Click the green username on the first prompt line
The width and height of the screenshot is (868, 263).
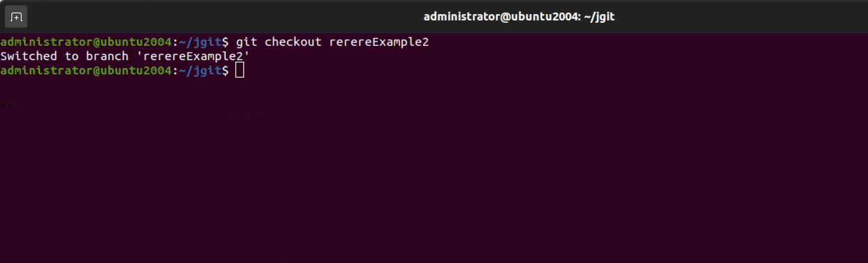[x=86, y=42]
